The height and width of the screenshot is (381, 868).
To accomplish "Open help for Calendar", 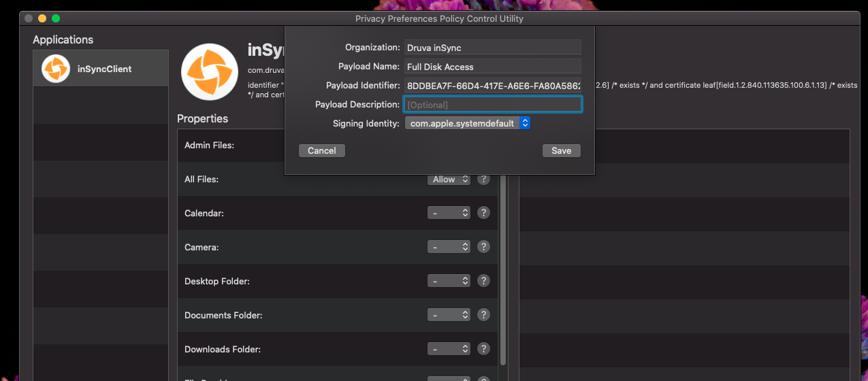I will [483, 213].
